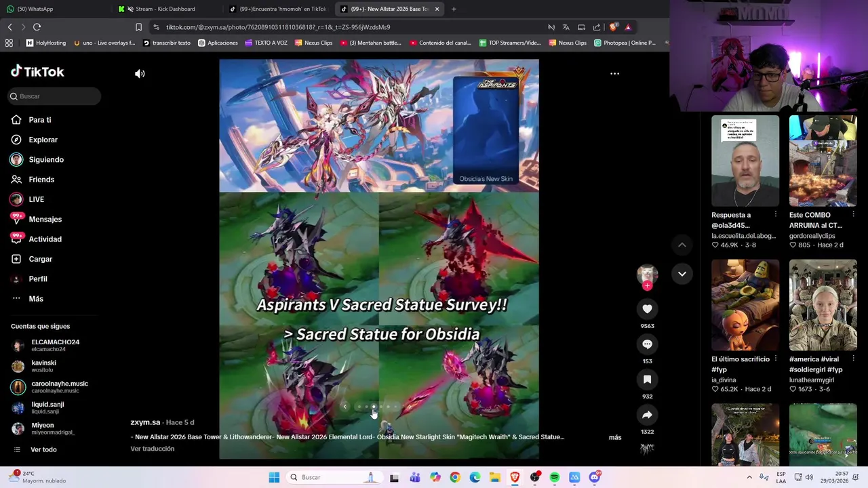Open the weather widget showing 24°C
This screenshot has height=488, width=868.
click(x=37, y=477)
